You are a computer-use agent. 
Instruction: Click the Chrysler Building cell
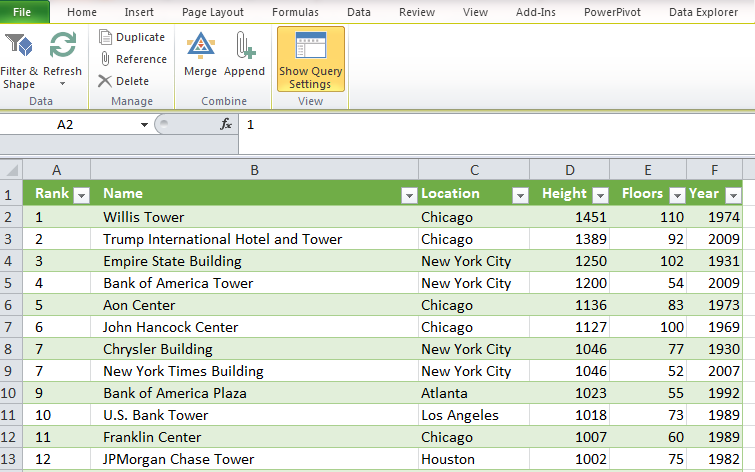[254, 349]
